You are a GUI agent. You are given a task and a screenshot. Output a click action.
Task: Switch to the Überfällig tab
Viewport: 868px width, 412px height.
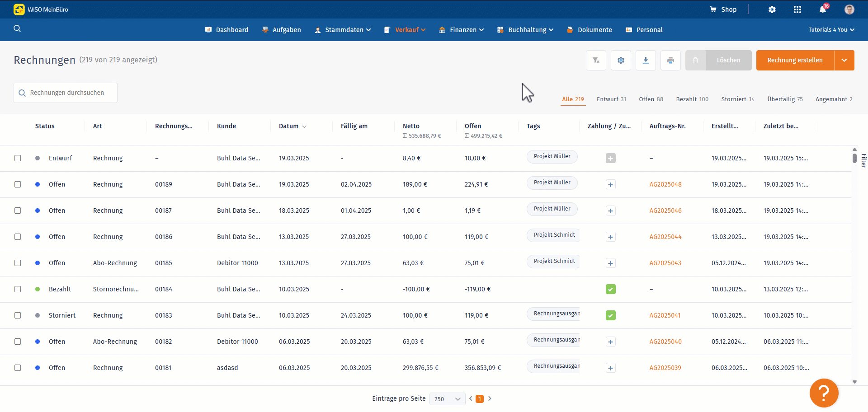click(784, 99)
